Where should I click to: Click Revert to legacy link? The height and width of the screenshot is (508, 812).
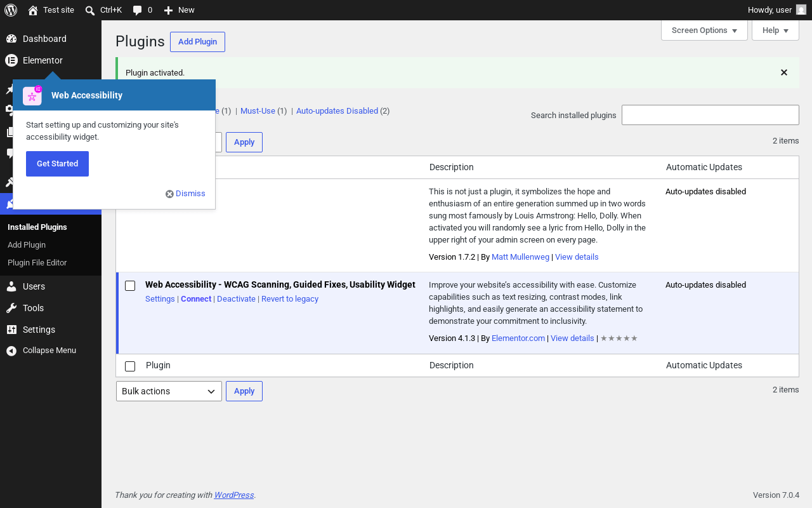[x=290, y=299]
